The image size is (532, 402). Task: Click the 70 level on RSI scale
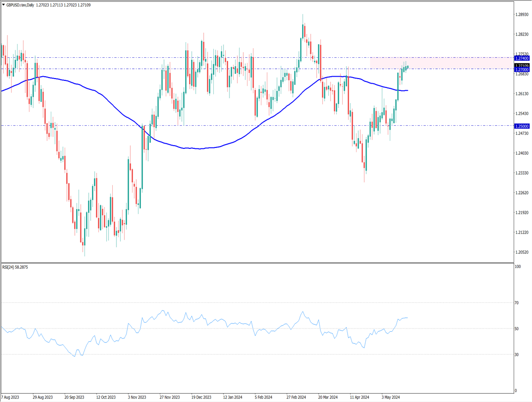click(517, 303)
